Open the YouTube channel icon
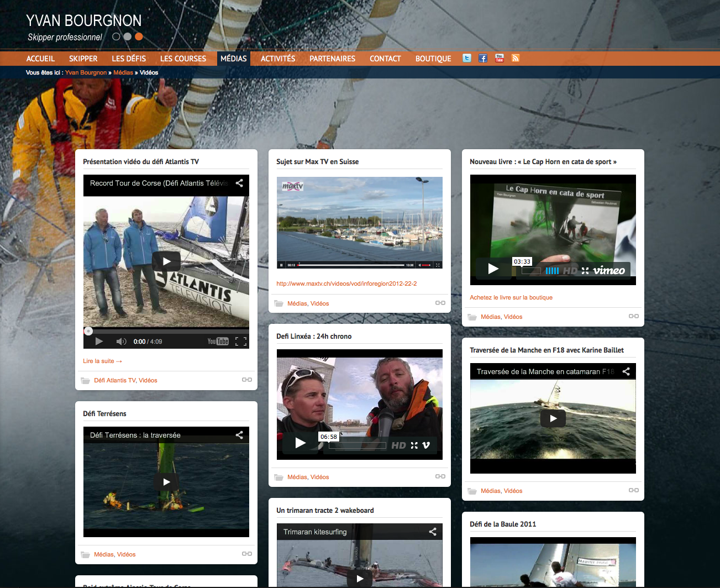 point(500,58)
